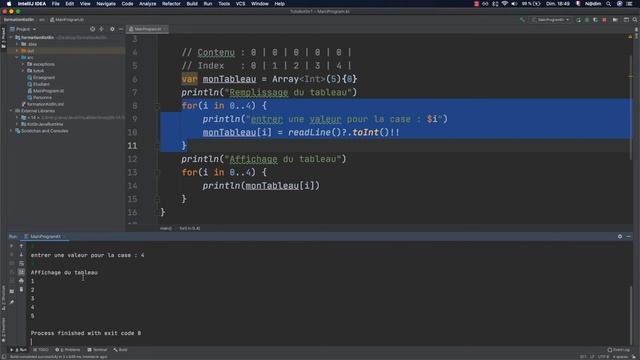640x360 pixels.
Task: Expand the out folder
Action: [x=17, y=51]
